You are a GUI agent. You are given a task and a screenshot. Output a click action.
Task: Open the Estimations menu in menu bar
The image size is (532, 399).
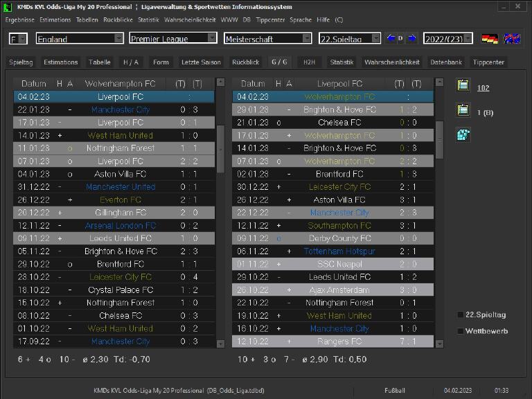(x=55, y=19)
